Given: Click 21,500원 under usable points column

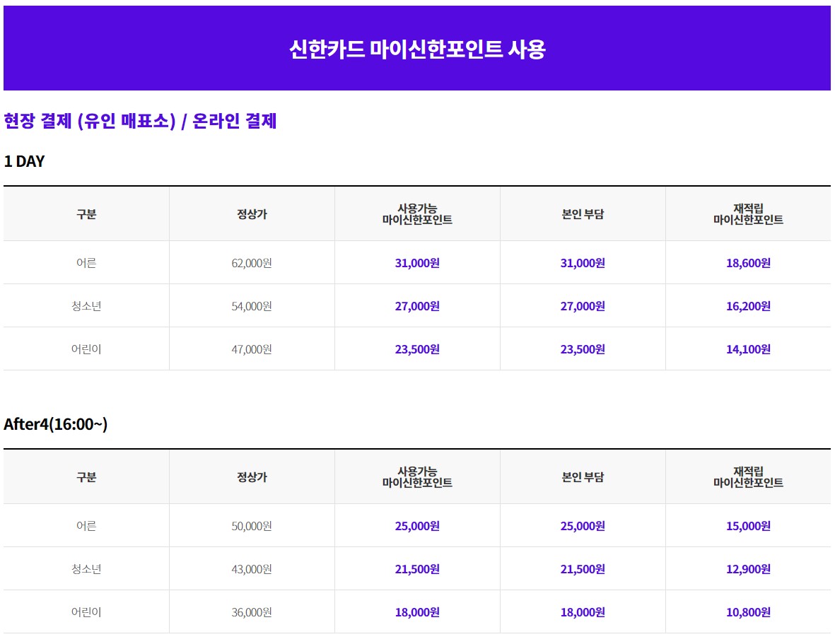Looking at the screenshot, I should coord(417,569).
